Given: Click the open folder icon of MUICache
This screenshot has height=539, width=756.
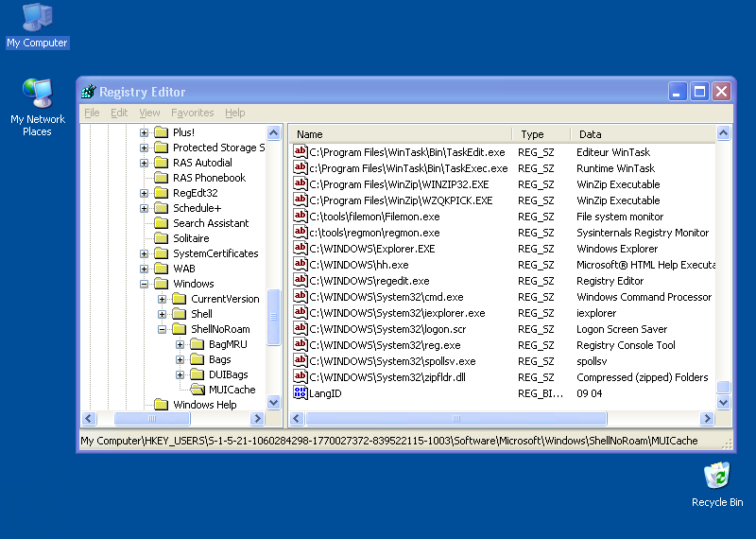Looking at the screenshot, I should click(198, 390).
